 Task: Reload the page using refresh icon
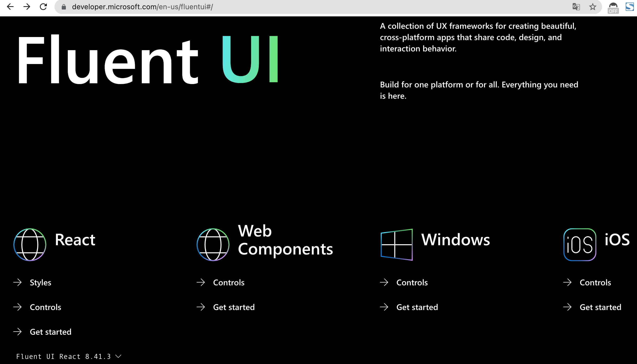pyautogui.click(x=43, y=7)
